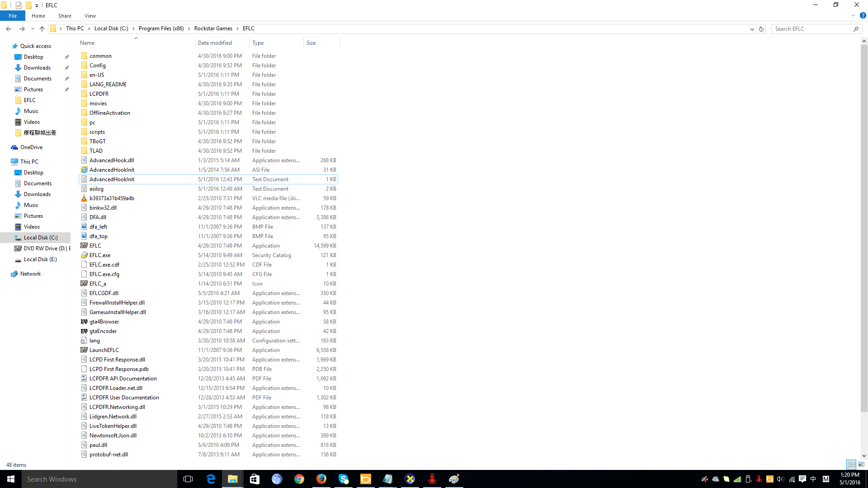Switch to the details view layout
The height and width of the screenshot is (488, 868).
851,465
